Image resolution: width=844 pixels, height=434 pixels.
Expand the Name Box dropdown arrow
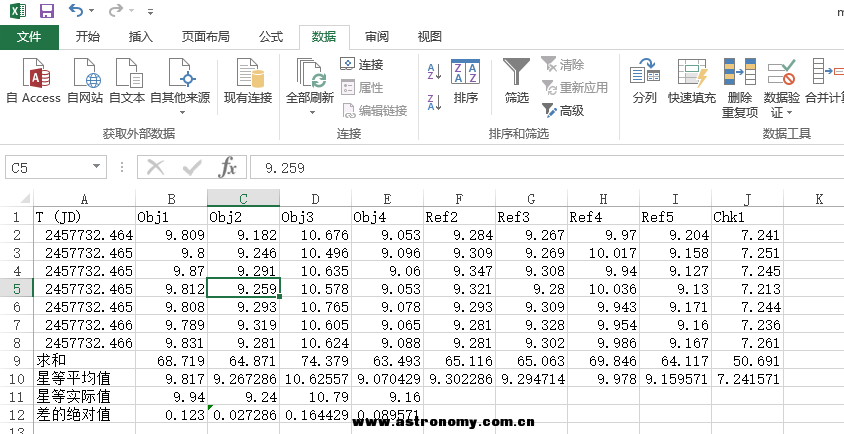[96, 166]
